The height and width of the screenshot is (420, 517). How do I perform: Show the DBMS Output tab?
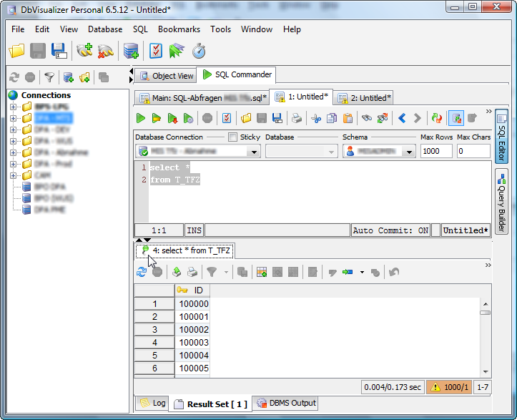(x=286, y=403)
